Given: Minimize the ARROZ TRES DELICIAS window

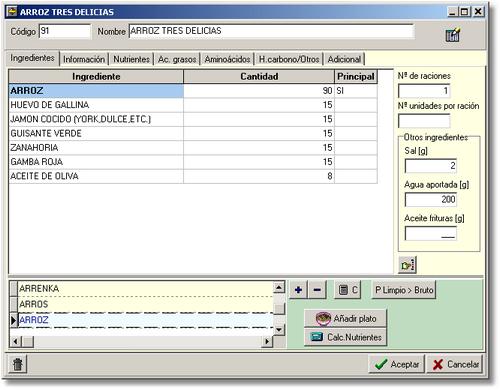Looking at the screenshot, I should point(452,12).
